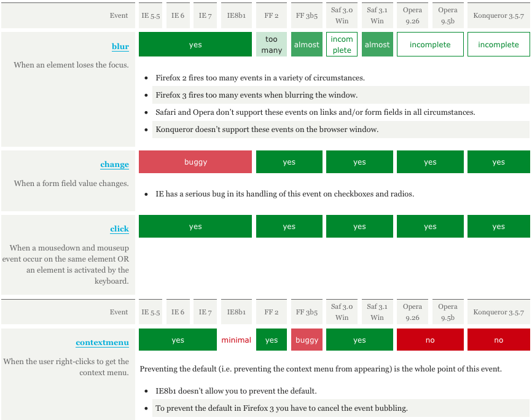Click the blur row IE 'yes' cell
The height and width of the screenshot is (420, 532).
195,44
